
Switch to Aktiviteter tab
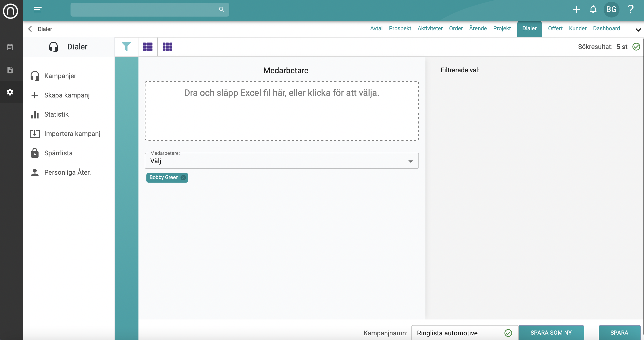(x=430, y=28)
